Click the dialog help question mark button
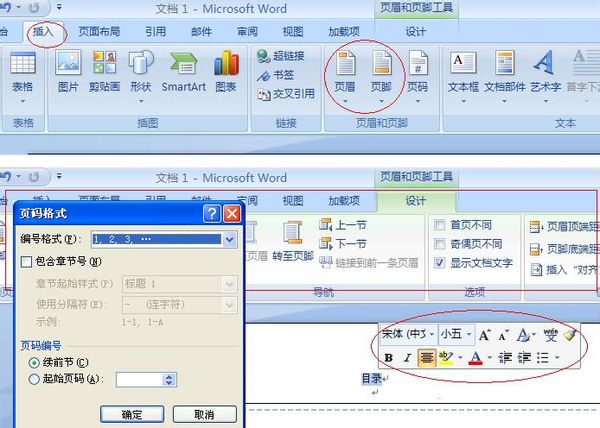600x428 pixels. (212, 213)
